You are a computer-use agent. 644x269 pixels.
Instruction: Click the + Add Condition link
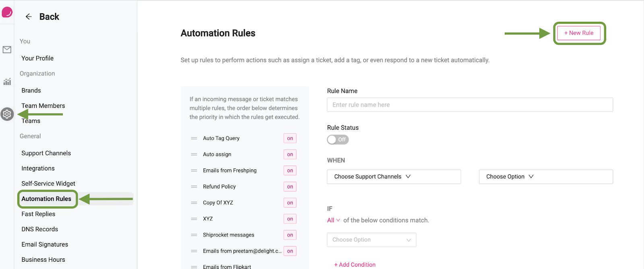point(355,265)
